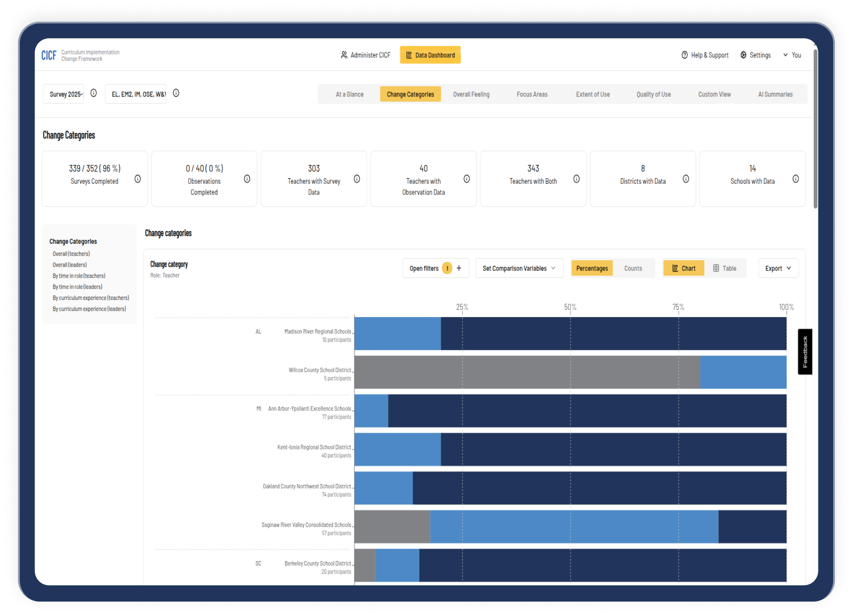853x616 pixels.
Task: Click info icon on Schools with Data card
Action: 795,179
